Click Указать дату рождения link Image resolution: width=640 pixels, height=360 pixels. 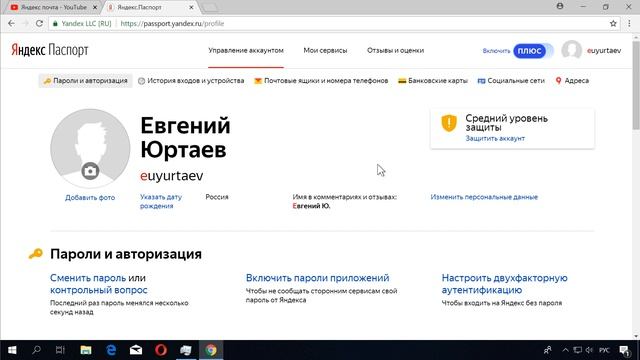161,201
